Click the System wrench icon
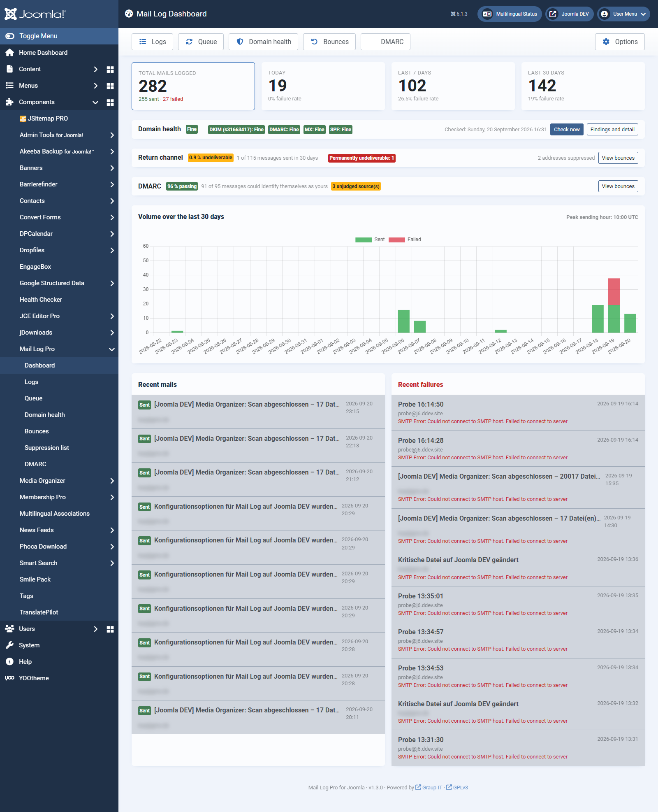 pos(10,645)
